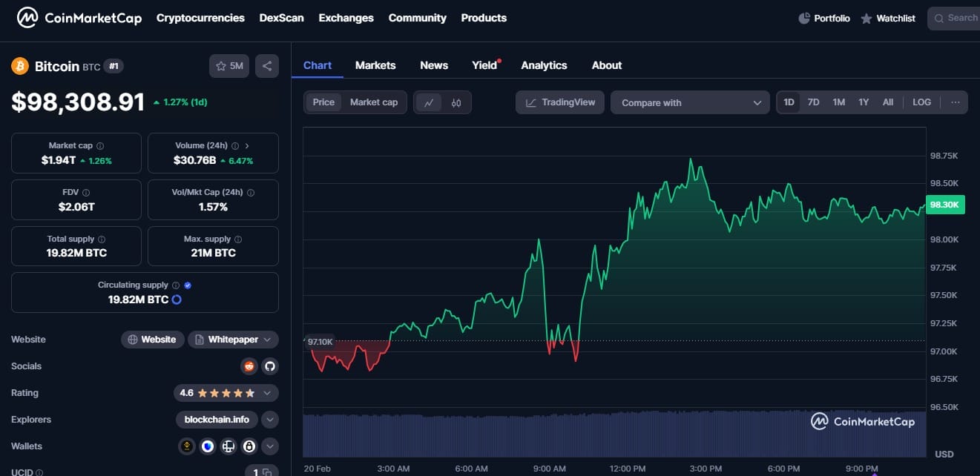Switch to the News tab
The width and height of the screenshot is (980, 476).
[x=434, y=65]
